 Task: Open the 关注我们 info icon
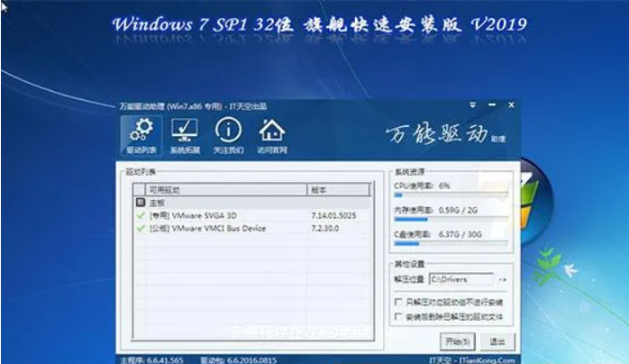228,135
